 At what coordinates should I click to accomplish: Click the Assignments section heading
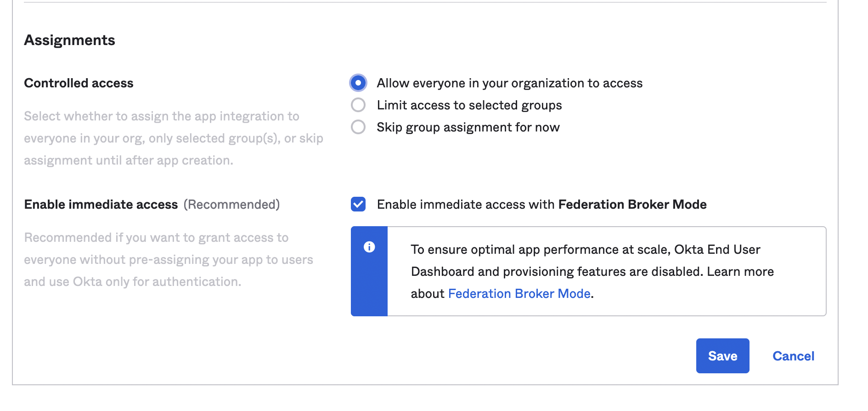[x=70, y=40]
